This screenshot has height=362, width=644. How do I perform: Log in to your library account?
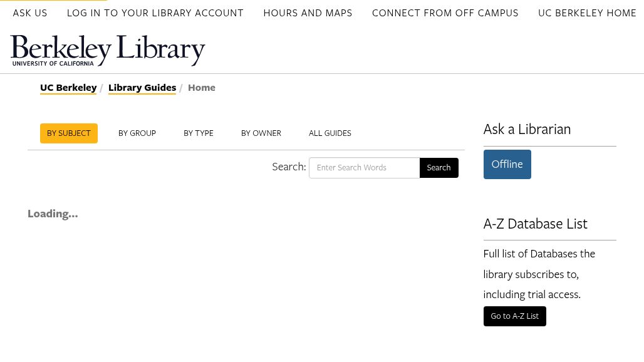click(x=155, y=13)
